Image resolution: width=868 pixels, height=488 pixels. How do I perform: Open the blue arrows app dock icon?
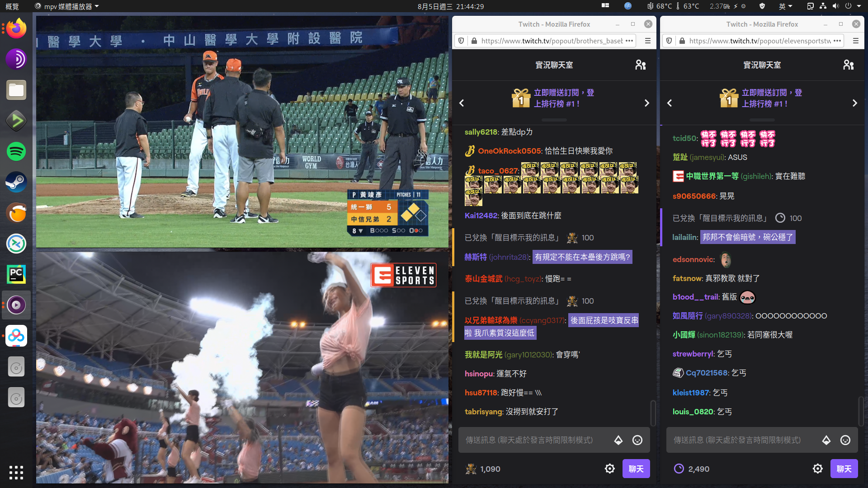point(16,244)
